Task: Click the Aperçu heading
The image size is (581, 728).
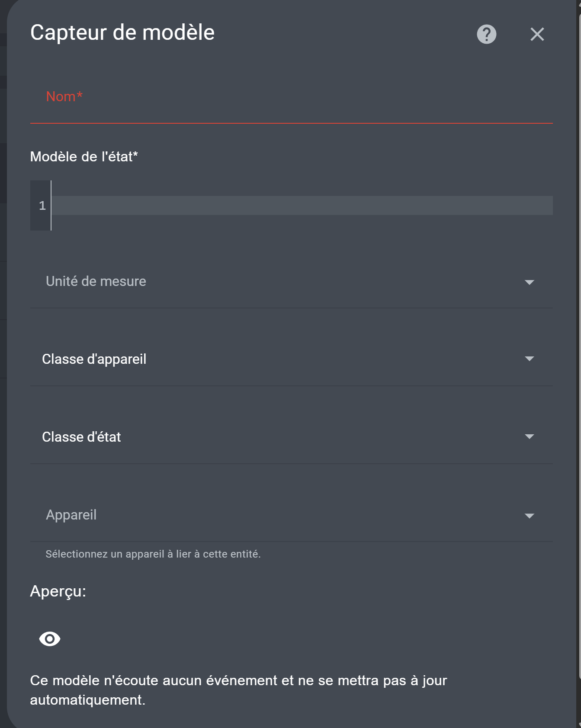Action: [x=58, y=591]
